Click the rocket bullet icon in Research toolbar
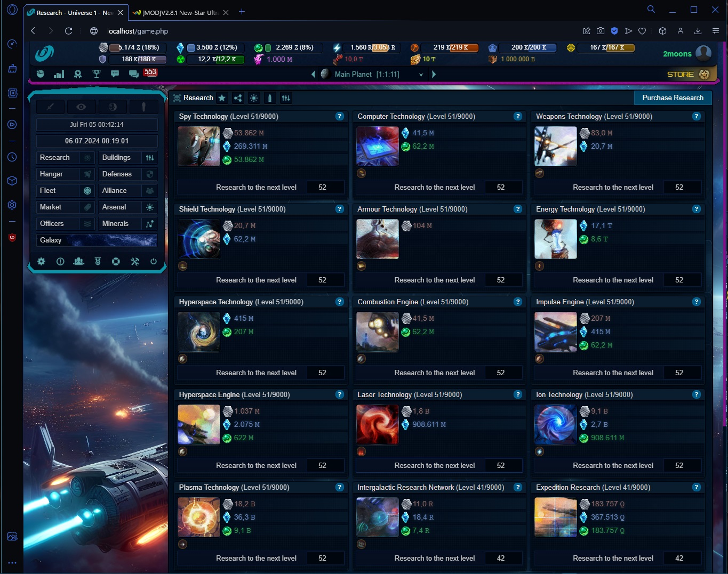The width and height of the screenshot is (728, 574). (x=270, y=98)
